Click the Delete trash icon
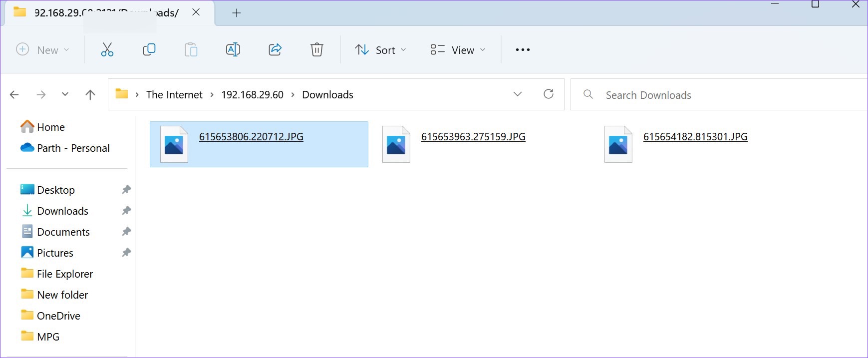Image resolution: width=868 pixels, height=358 pixels. 317,49
